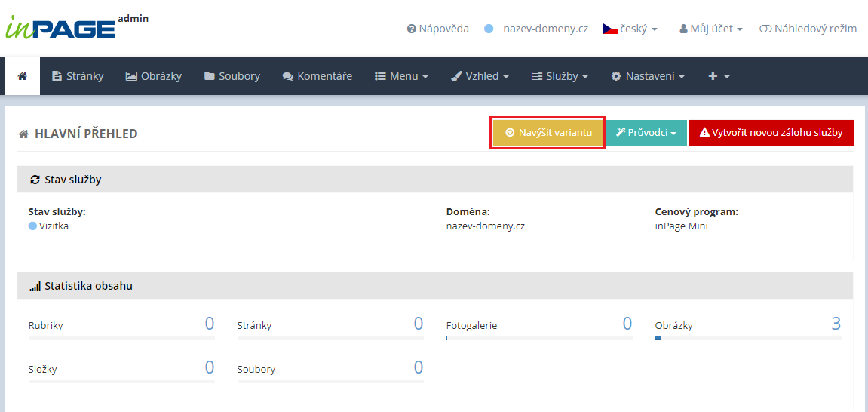Click the Obrázky count number 3
Image resolution: width=868 pixels, height=412 pixels.
[836, 324]
